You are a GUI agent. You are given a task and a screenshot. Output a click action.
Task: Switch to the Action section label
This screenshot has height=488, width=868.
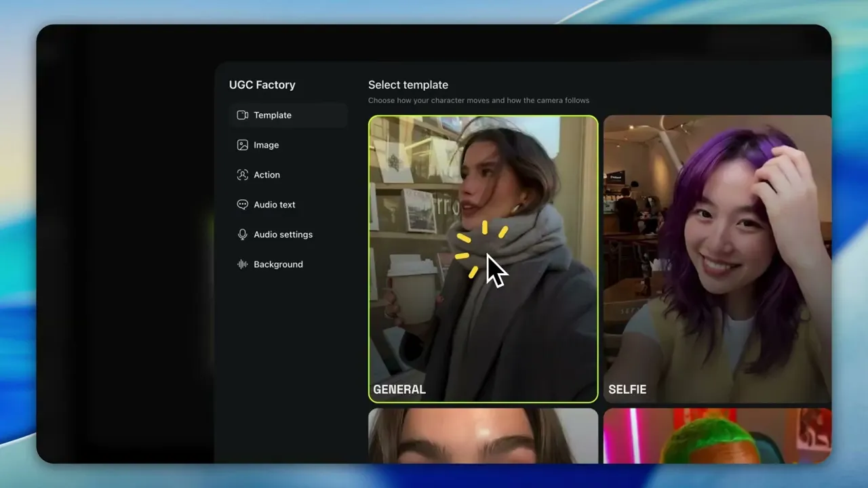coord(267,175)
